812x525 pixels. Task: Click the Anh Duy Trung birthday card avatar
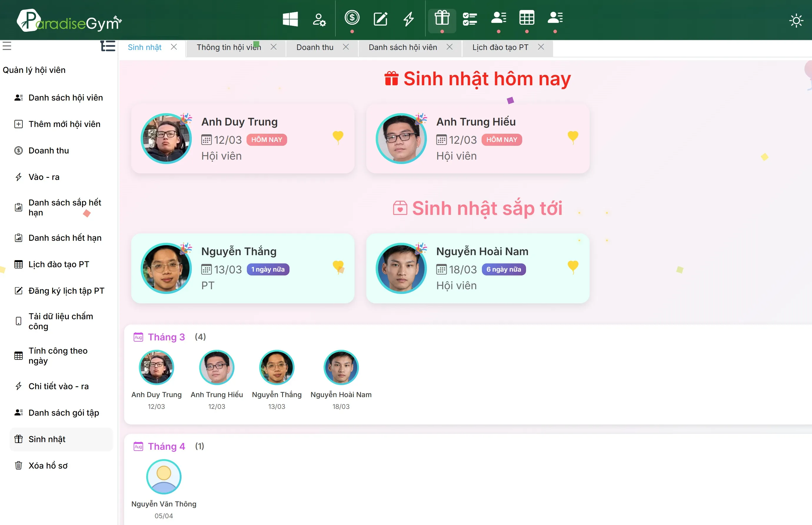(166, 138)
